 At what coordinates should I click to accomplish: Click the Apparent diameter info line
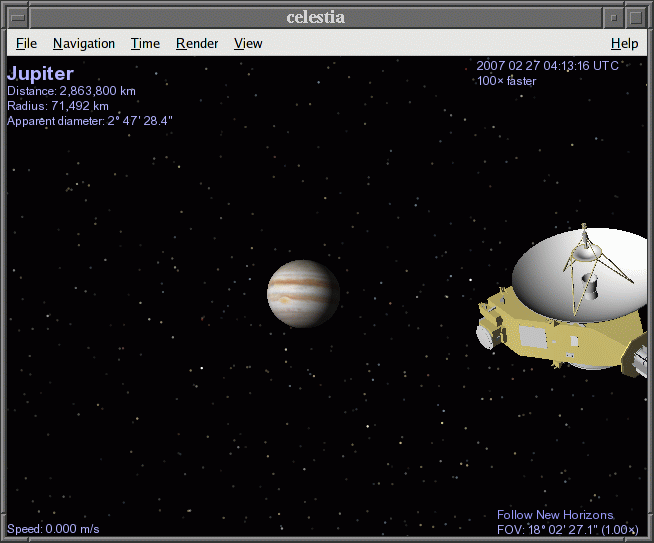pos(90,121)
